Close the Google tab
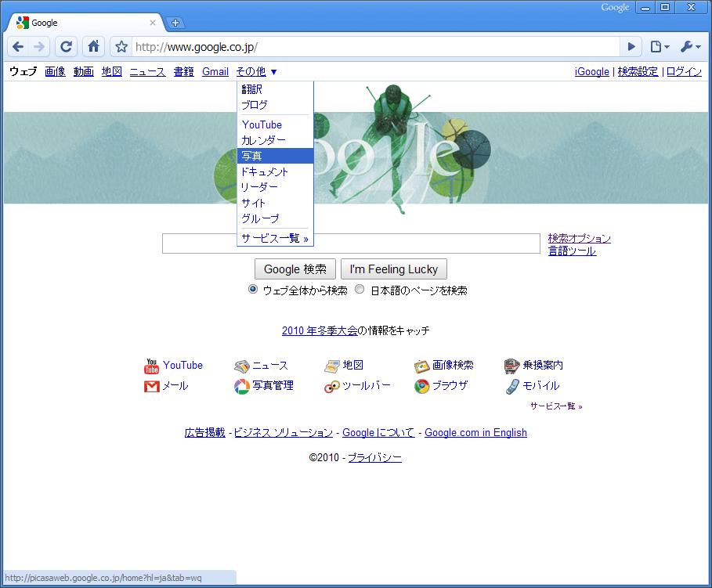 [x=153, y=23]
